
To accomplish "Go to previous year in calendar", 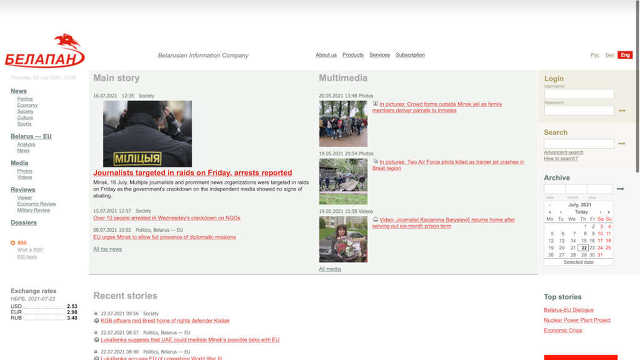I will click(x=550, y=212).
